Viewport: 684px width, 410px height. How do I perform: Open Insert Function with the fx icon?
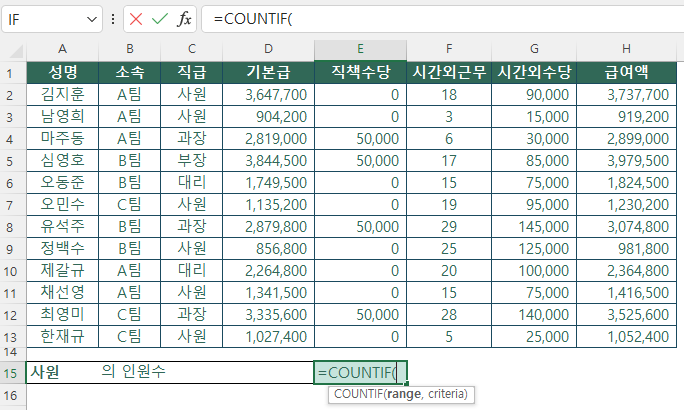(x=184, y=19)
